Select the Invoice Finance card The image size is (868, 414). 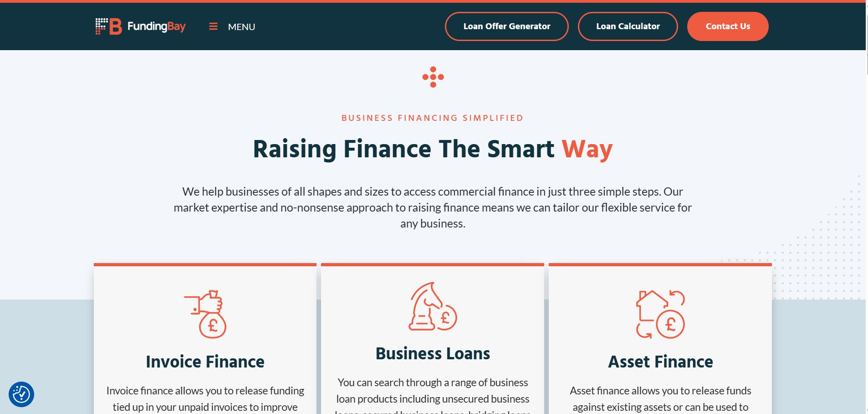click(x=205, y=337)
